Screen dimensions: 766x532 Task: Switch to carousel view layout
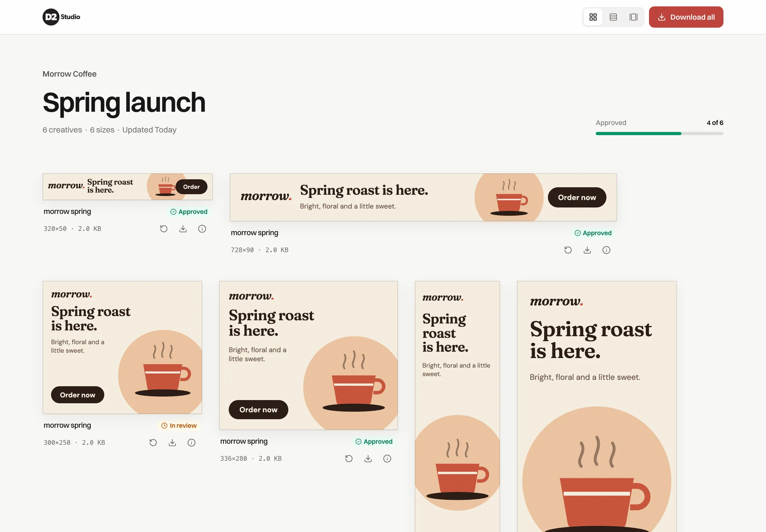click(633, 17)
